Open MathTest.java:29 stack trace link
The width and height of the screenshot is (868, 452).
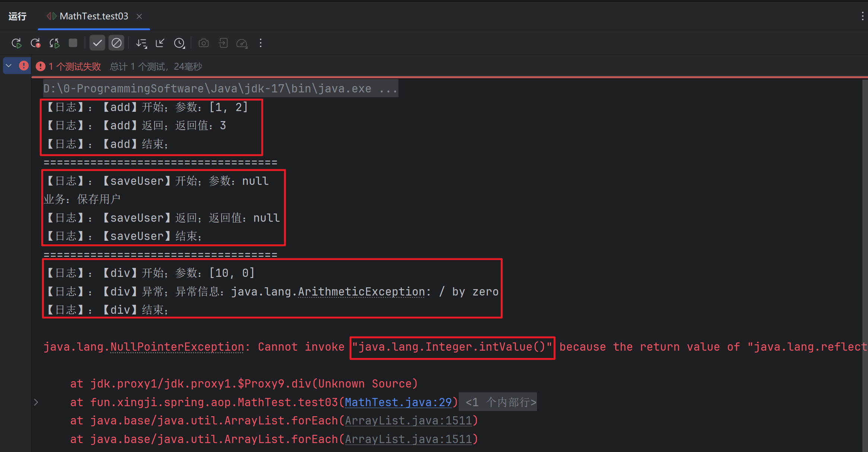click(398, 402)
